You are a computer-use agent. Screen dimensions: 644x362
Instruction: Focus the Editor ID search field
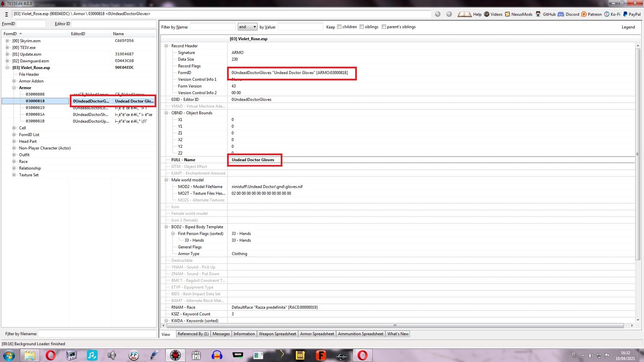click(114, 24)
